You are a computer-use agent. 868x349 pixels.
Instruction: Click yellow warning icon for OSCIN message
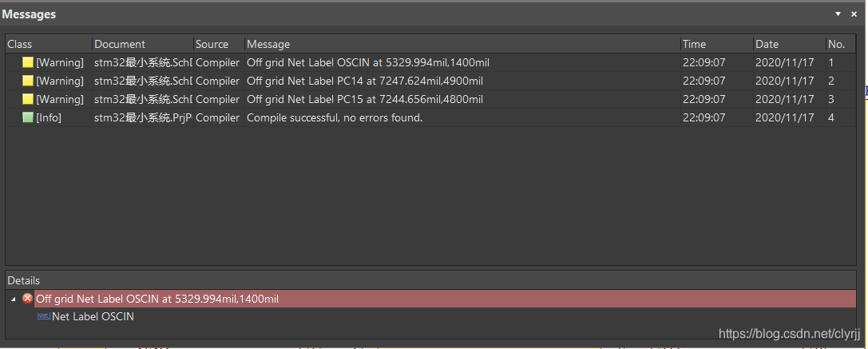(x=28, y=62)
